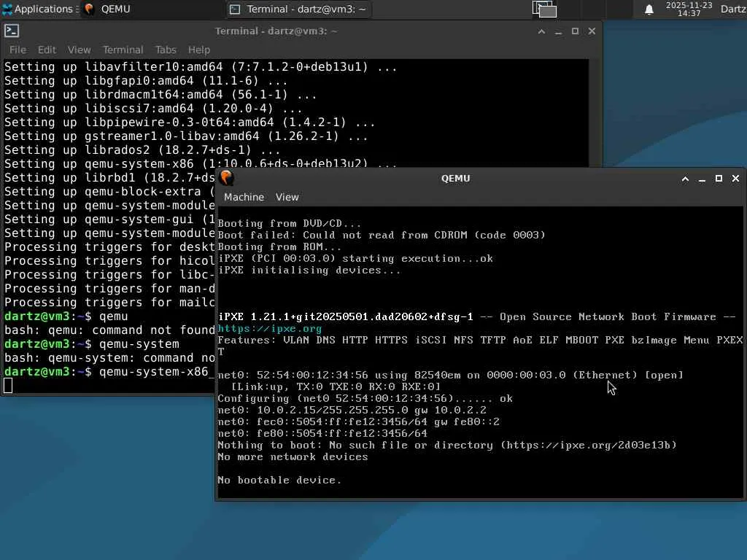Open the Help menu in Terminal

click(x=198, y=50)
